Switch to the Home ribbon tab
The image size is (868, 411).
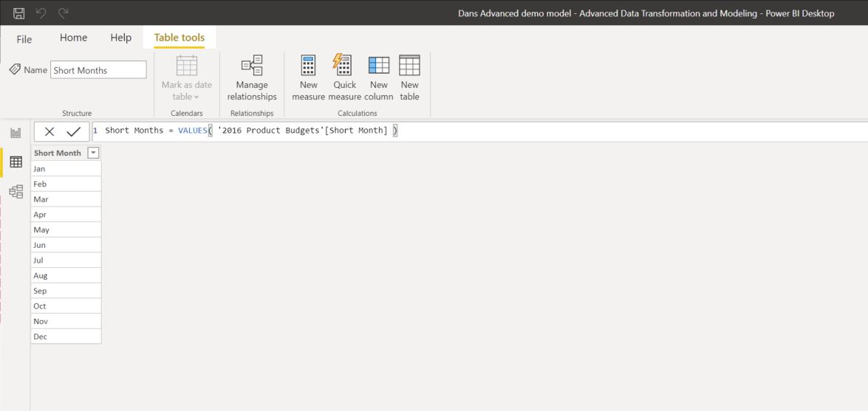(74, 38)
